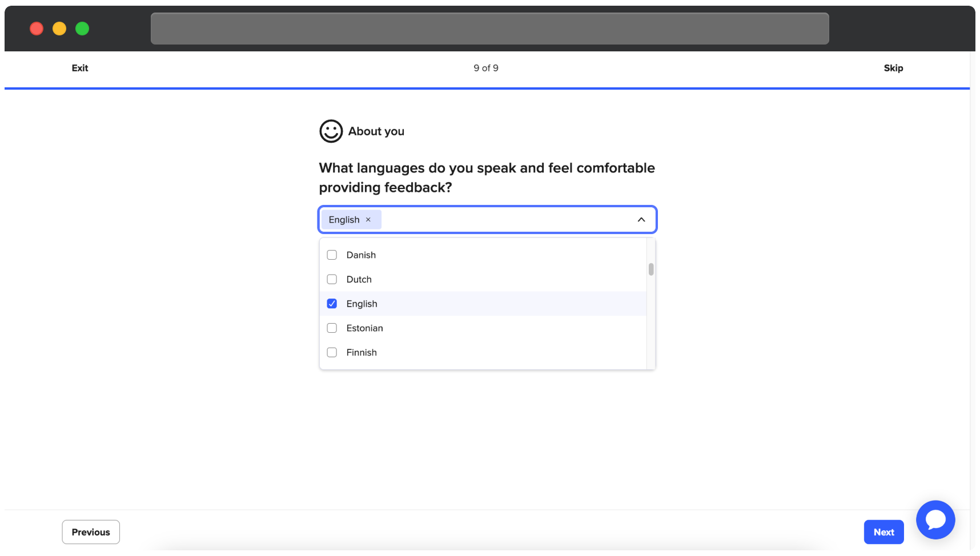Check the Dutch checkbox
Image resolution: width=980 pixels, height=556 pixels.
click(x=332, y=280)
